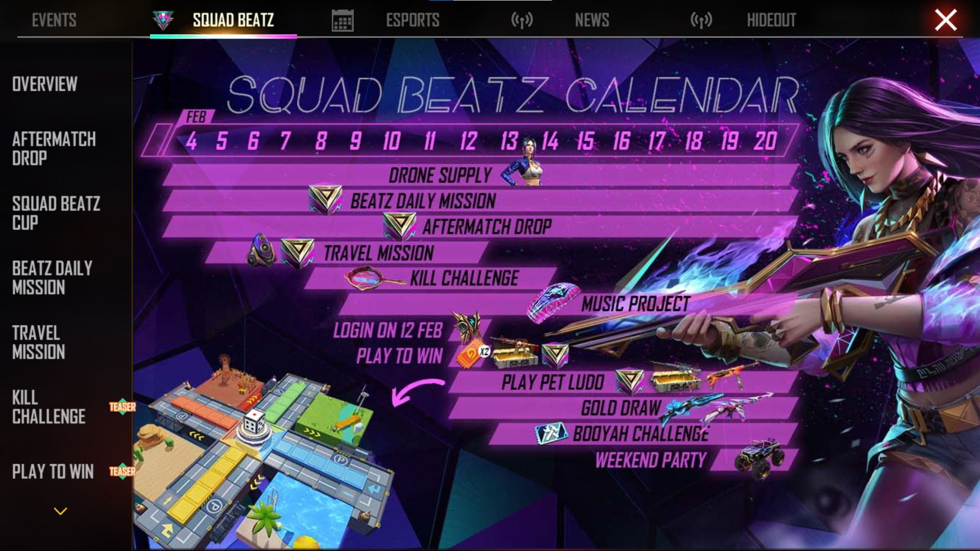This screenshot has width=980, height=551.
Task: Select the Travel Mission speaker icon
Action: (262, 253)
